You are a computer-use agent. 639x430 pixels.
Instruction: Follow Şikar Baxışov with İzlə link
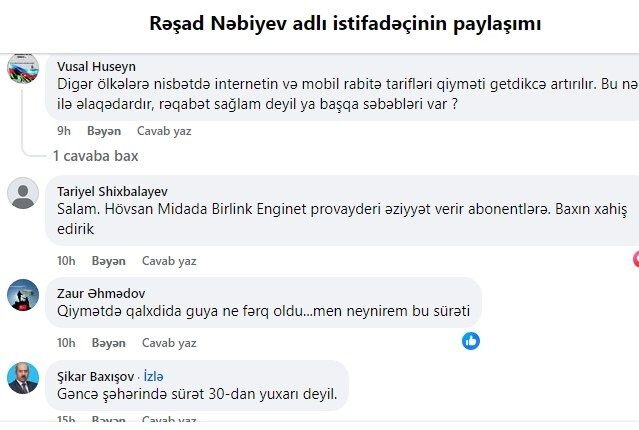point(153,376)
